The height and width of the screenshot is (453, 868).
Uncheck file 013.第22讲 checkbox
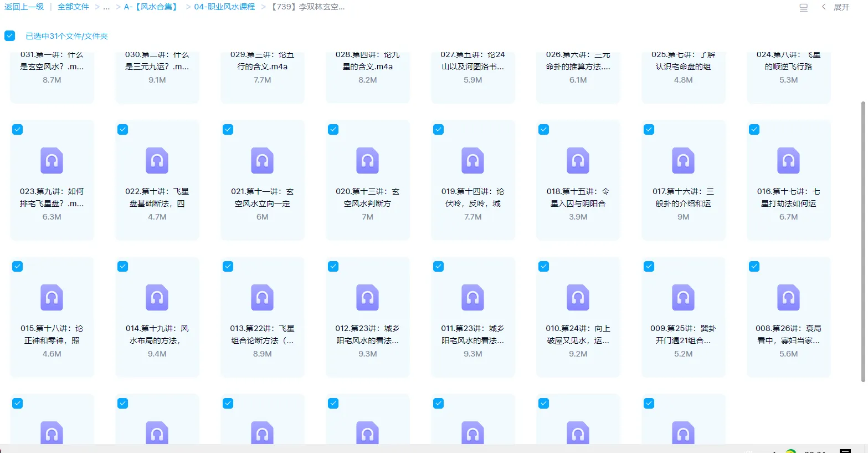point(228,266)
